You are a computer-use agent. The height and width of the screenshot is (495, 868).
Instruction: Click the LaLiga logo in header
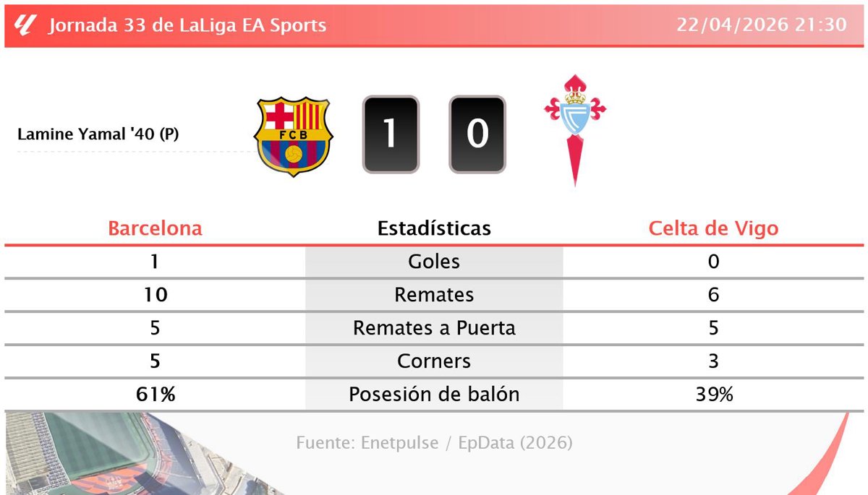25,25
